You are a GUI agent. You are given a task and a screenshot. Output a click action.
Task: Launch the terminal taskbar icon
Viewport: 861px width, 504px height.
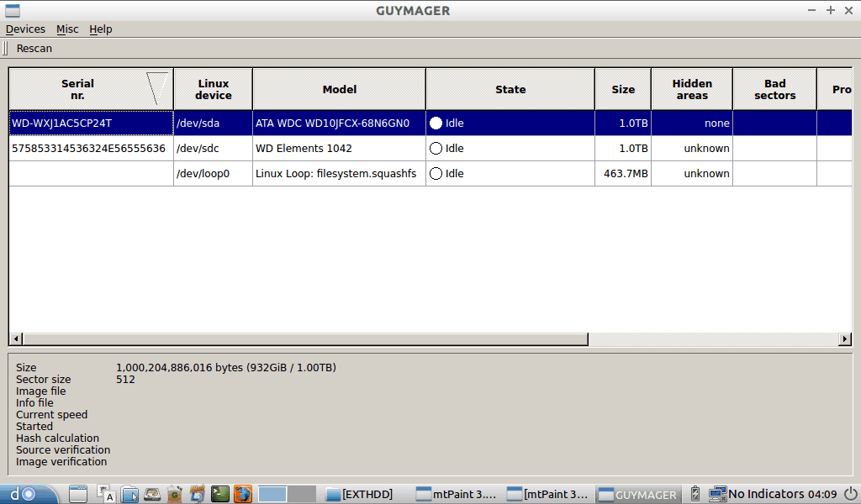pyautogui.click(x=219, y=494)
